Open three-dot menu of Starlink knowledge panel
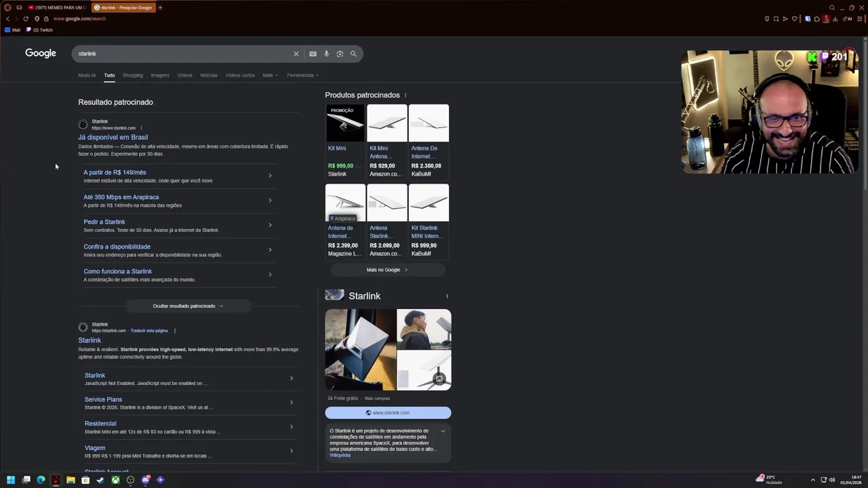 (x=447, y=296)
